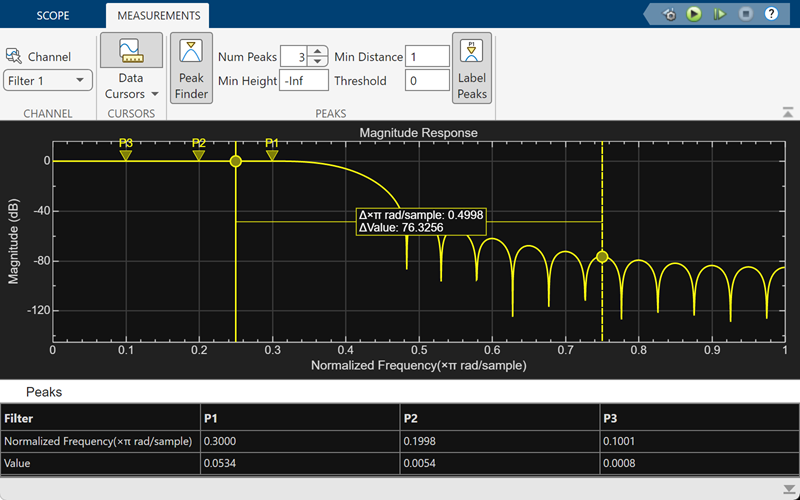800x500 pixels.
Task: Open Help with the question mark icon
Action: click(771, 14)
